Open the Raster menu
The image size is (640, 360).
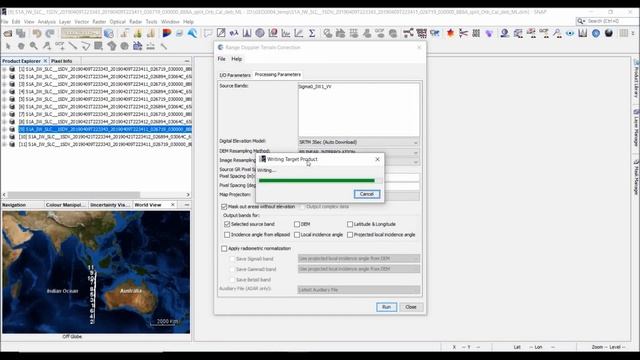click(99, 22)
